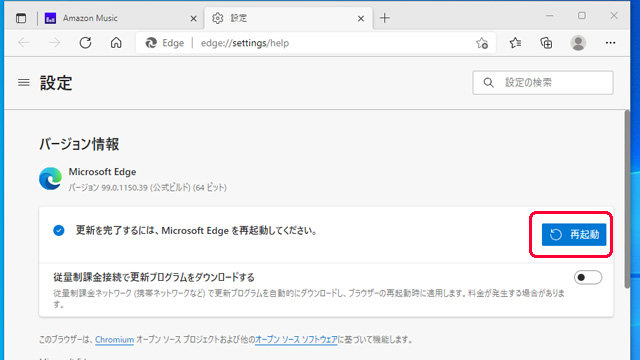Open the home page
This screenshot has width=640, height=360.
[116, 42]
